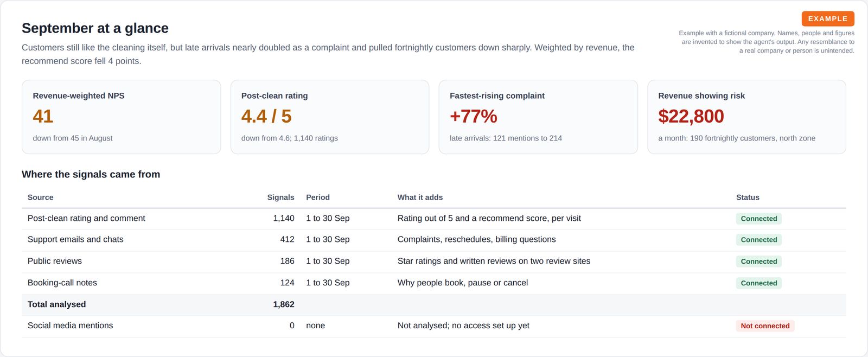Click the $22,800 risk amount
The height and width of the screenshot is (357, 868).
(691, 116)
